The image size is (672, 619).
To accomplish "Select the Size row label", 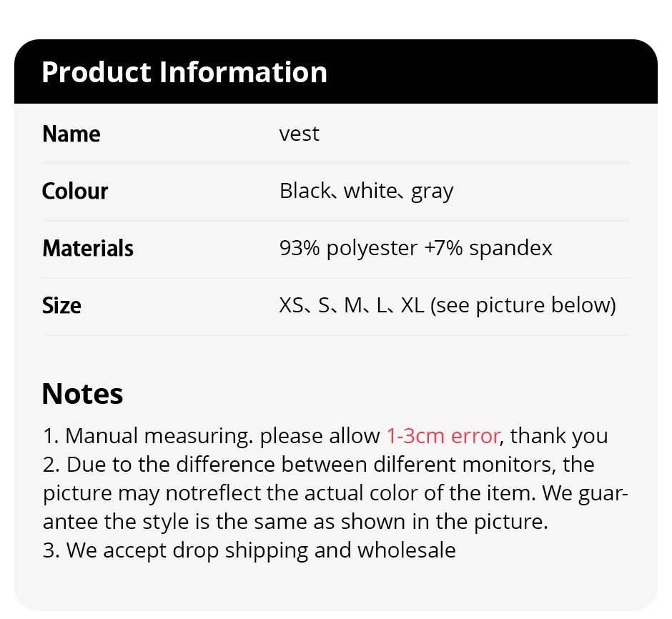I will pos(61,306).
